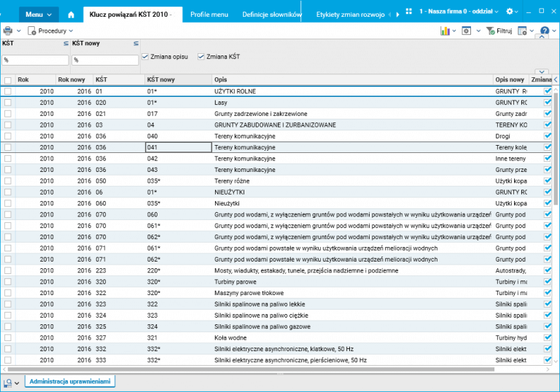Click the KŚT nowy filter input field
560x392 pixels.
[104, 60]
